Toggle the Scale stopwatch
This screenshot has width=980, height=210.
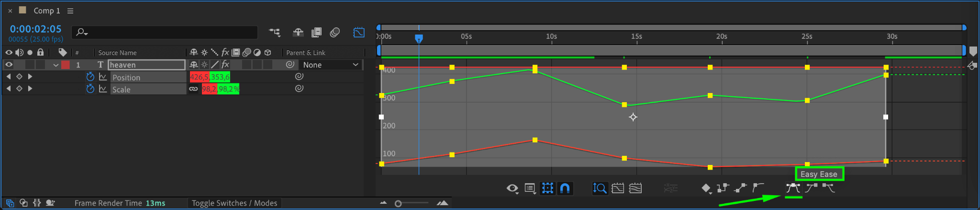point(90,89)
